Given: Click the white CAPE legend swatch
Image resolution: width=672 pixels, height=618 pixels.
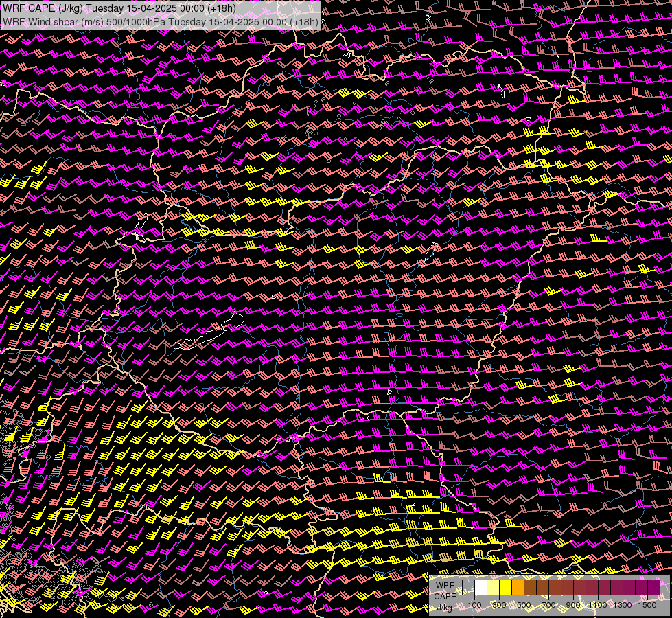Looking at the screenshot, I should pos(481,588).
